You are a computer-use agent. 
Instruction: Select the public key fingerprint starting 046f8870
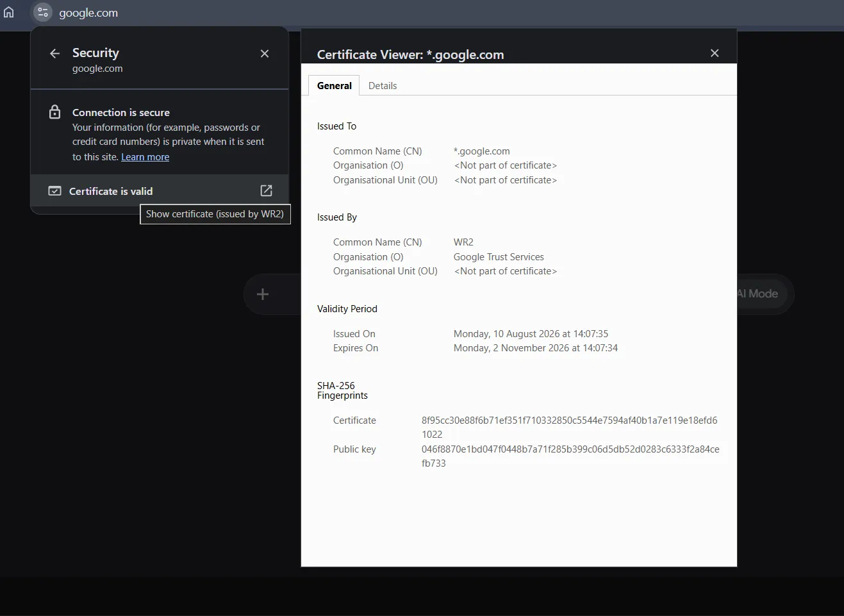pyautogui.click(x=570, y=456)
